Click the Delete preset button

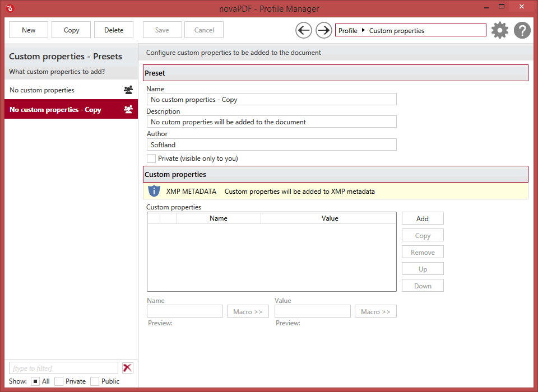(114, 30)
